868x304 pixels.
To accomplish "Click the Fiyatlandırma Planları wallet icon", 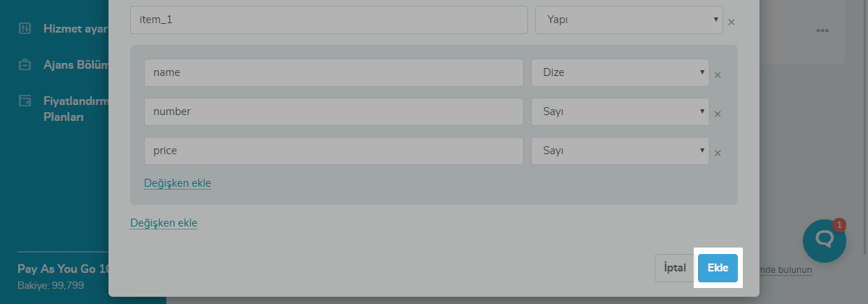I will click(x=25, y=101).
